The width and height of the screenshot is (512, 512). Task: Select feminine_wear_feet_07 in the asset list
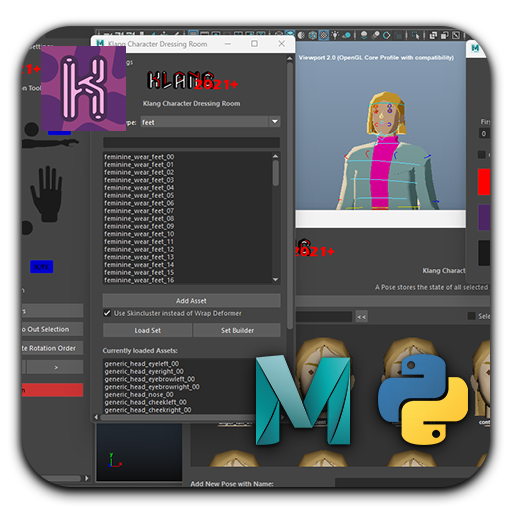point(139,211)
